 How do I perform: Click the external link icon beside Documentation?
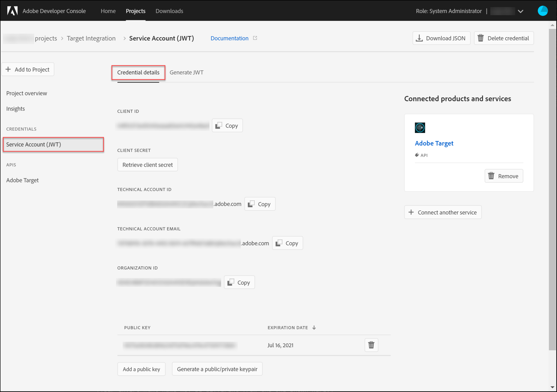tap(255, 38)
